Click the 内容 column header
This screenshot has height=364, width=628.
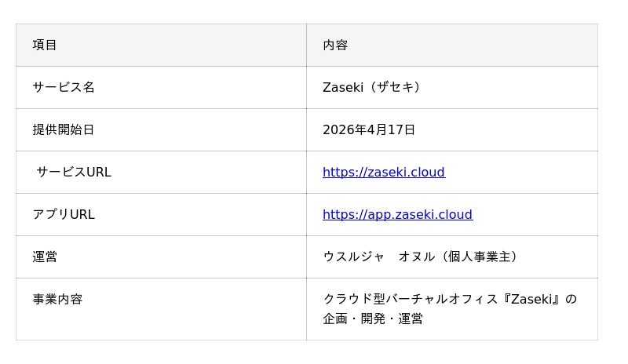(x=335, y=45)
